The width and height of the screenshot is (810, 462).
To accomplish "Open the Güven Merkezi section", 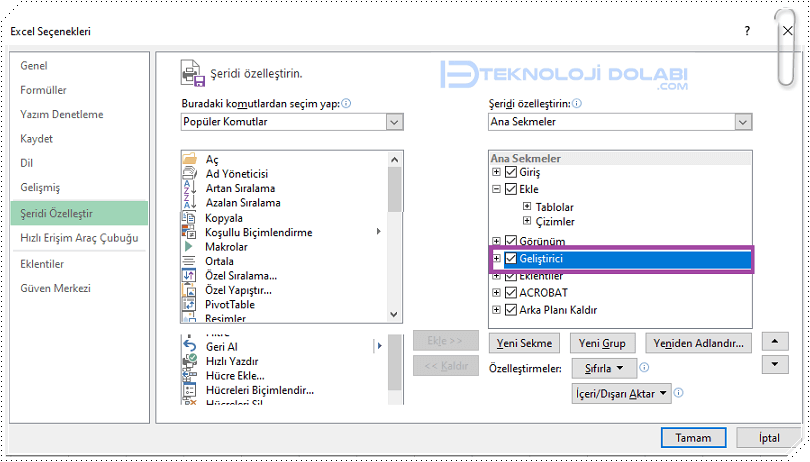I will click(x=55, y=288).
